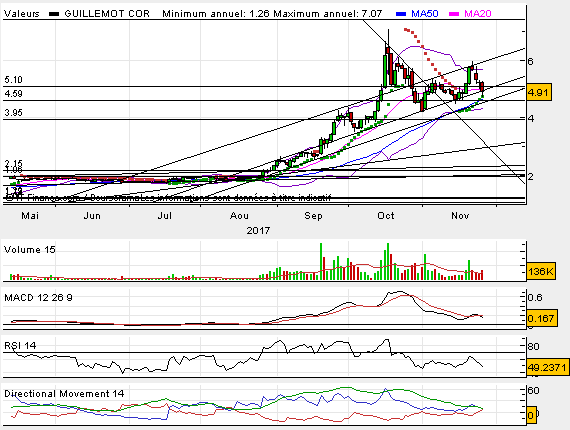The width and height of the screenshot is (570, 430).
Task: Click the blue MA50 legend swatch
Action: (401, 14)
